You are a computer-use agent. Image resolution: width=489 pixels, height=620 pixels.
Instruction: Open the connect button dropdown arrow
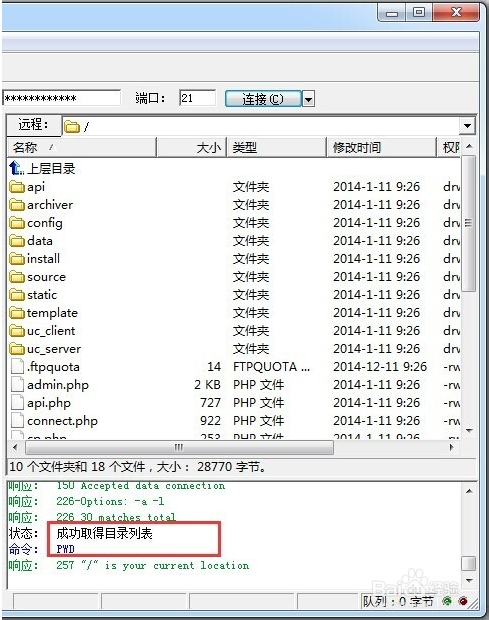pyautogui.click(x=308, y=99)
